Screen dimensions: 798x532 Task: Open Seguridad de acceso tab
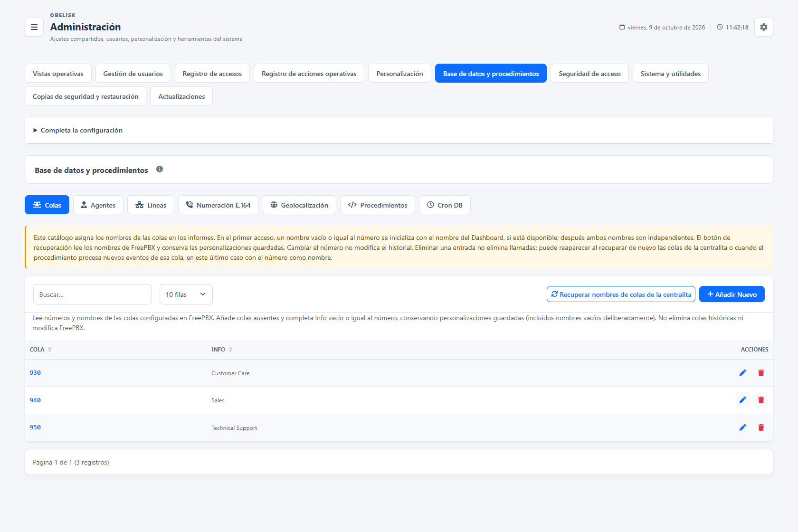[x=589, y=74]
